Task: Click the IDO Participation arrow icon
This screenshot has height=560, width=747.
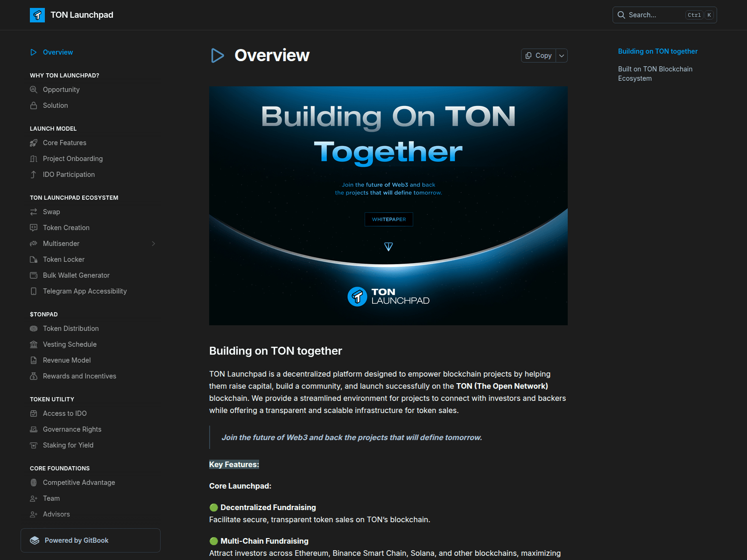Action: click(x=34, y=175)
